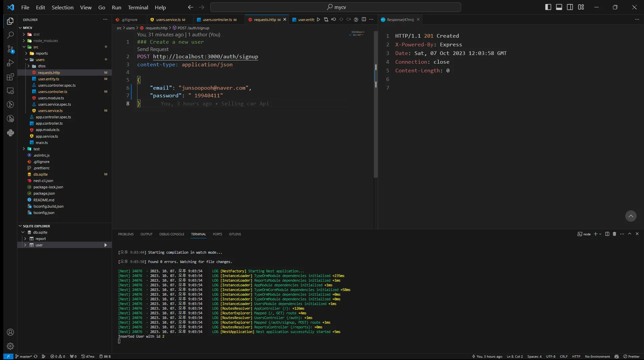Screen dimensions: 644x360
Task: Open Source Control view icon
Action: pyautogui.click(x=10, y=49)
